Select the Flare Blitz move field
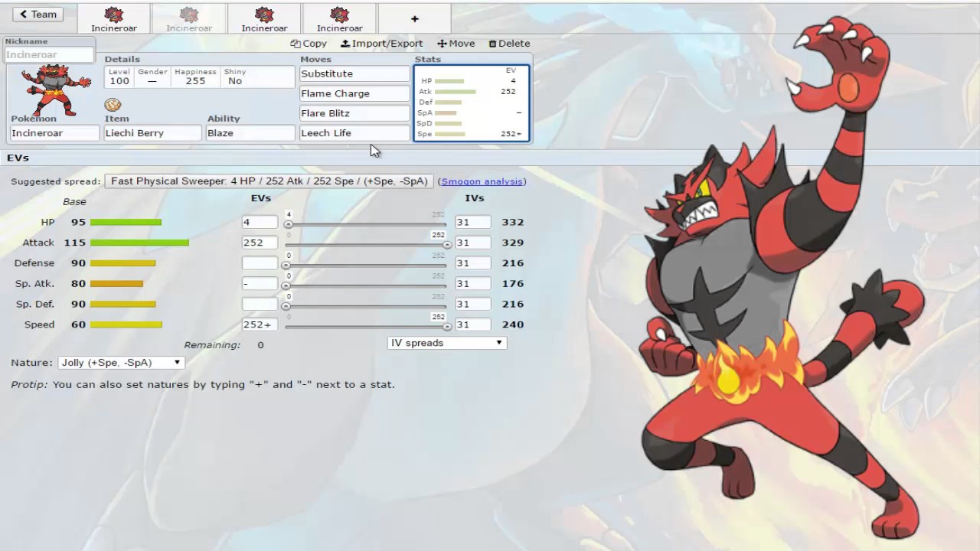The height and width of the screenshot is (551, 980). click(354, 113)
